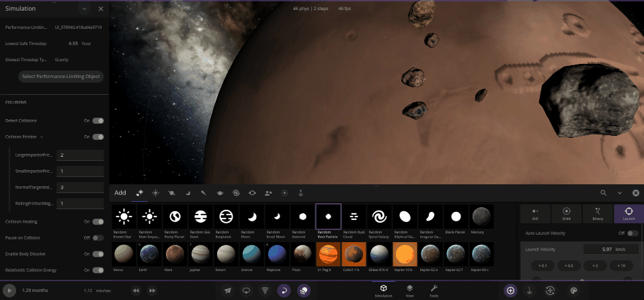Image resolution: width=644 pixels, height=300 pixels.
Task: Click the ×10 launch velocity multiplier
Action: (x=622, y=266)
